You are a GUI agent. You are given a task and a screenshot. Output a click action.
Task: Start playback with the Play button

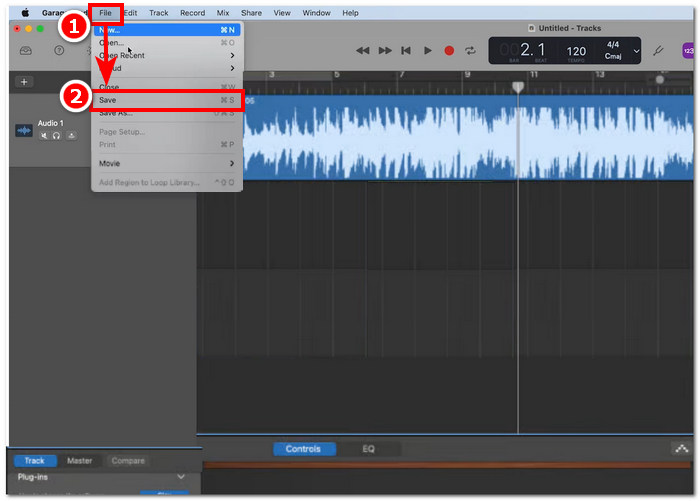[x=428, y=50]
